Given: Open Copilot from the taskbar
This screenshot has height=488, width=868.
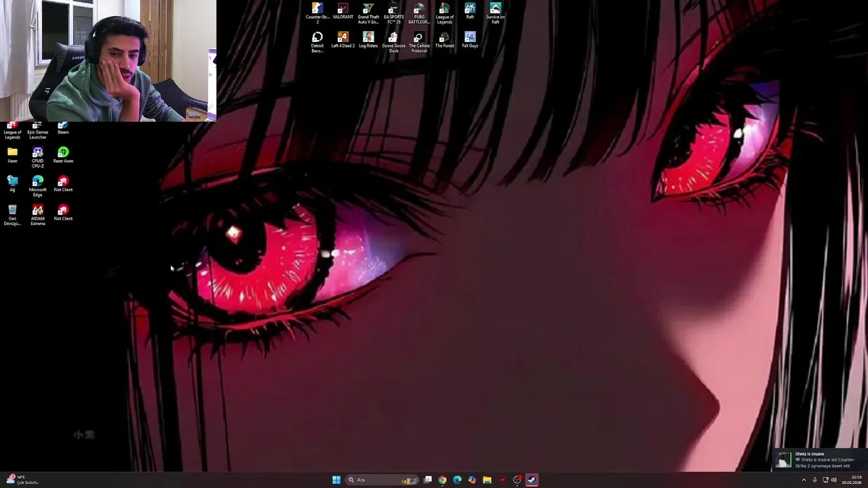Looking at the screenshot, I should pos(472,480).
